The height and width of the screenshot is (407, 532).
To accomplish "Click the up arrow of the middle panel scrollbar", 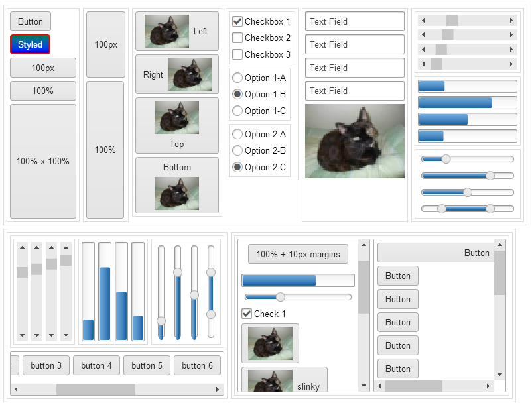I will [364, 244].
